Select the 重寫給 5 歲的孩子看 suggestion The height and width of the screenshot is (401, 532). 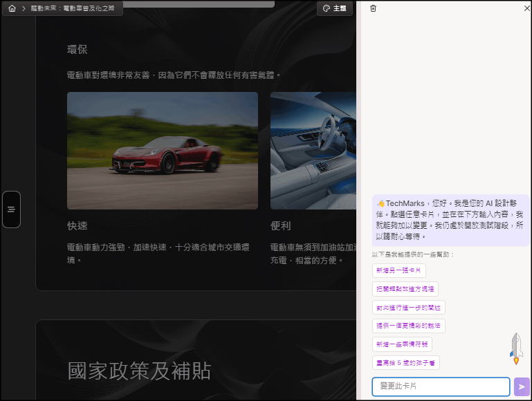pyautogui.click(x=405, y=362)
